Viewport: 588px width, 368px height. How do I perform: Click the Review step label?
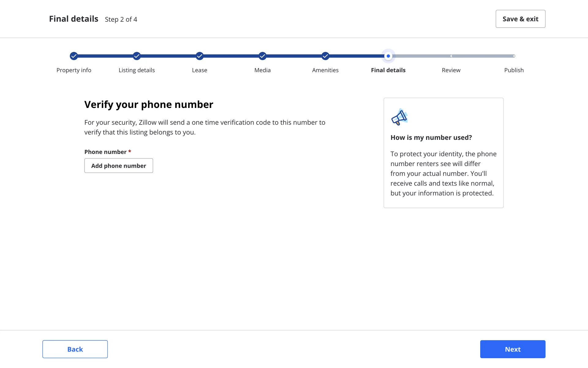coord(451,70)
